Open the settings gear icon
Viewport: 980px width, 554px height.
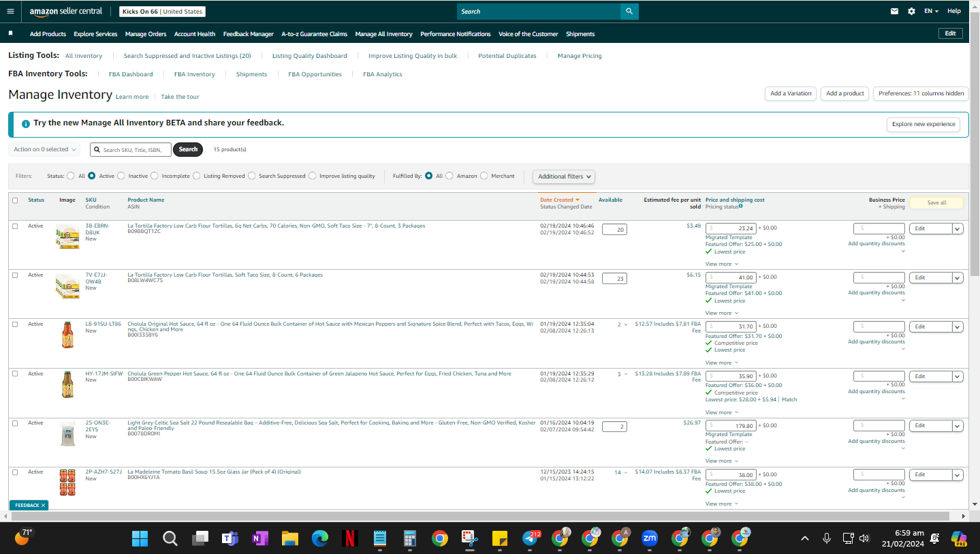(x=911, y=11)
